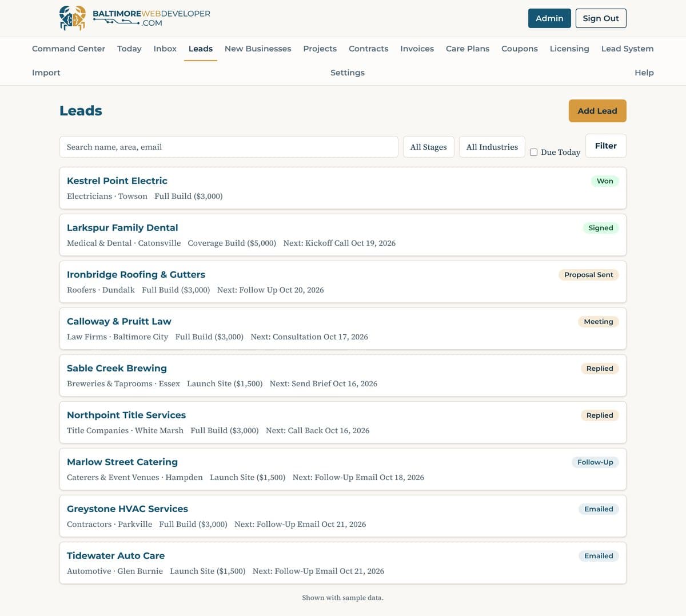
Task: Click "Next: Call Back Oct 16, 2026" text
Action: 318,430
